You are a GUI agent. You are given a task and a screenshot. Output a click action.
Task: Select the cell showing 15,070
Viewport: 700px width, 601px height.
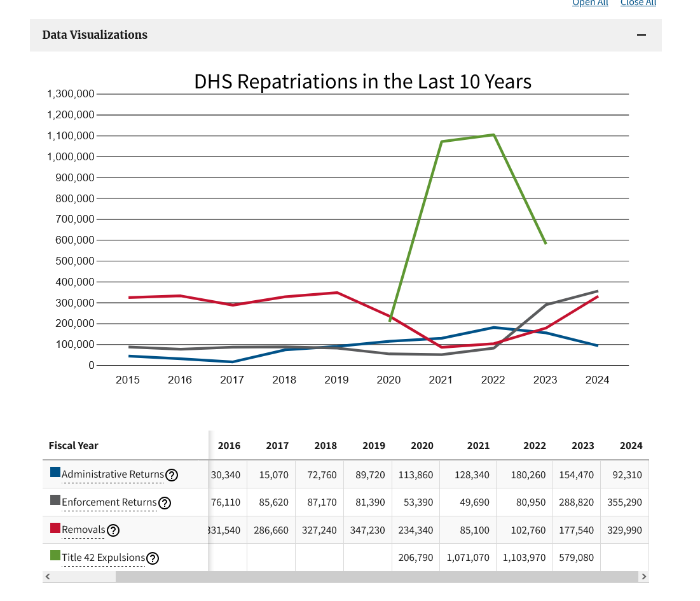pos(271,474)
